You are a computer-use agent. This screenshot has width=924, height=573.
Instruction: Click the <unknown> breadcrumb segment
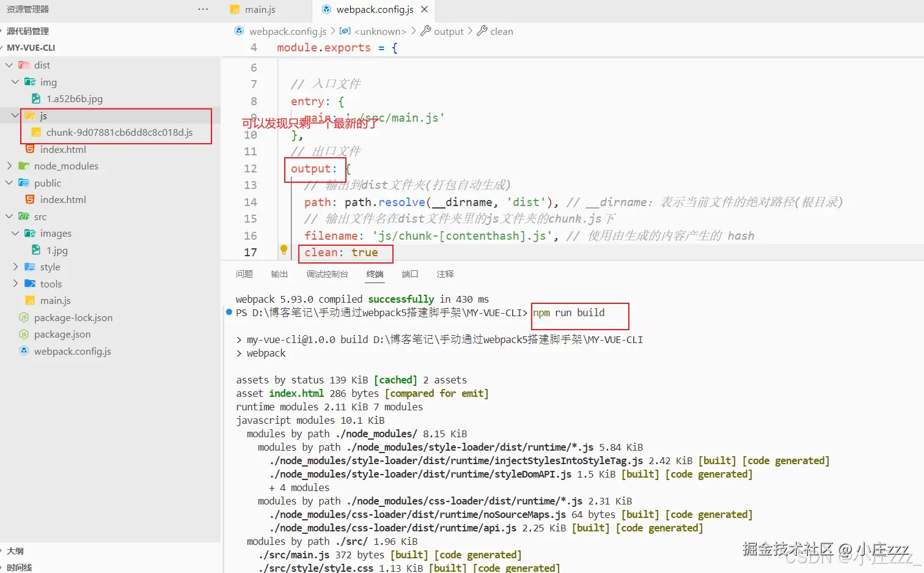click(380, 31)
